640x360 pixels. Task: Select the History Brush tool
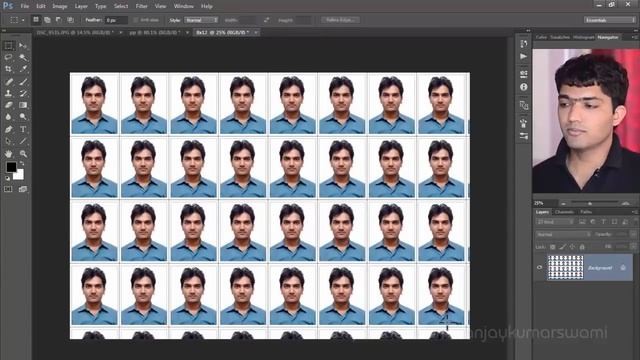point(23,93)
